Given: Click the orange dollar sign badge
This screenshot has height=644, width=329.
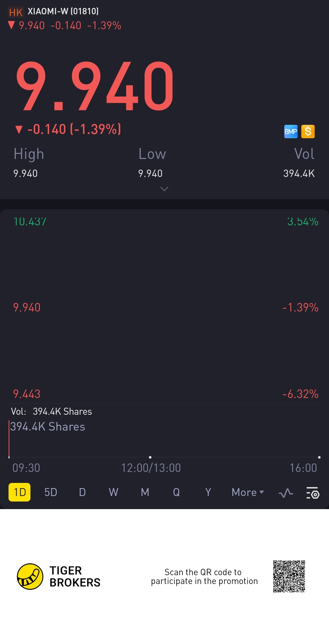Looking at the screenshot, I should [x=308, y=132].
